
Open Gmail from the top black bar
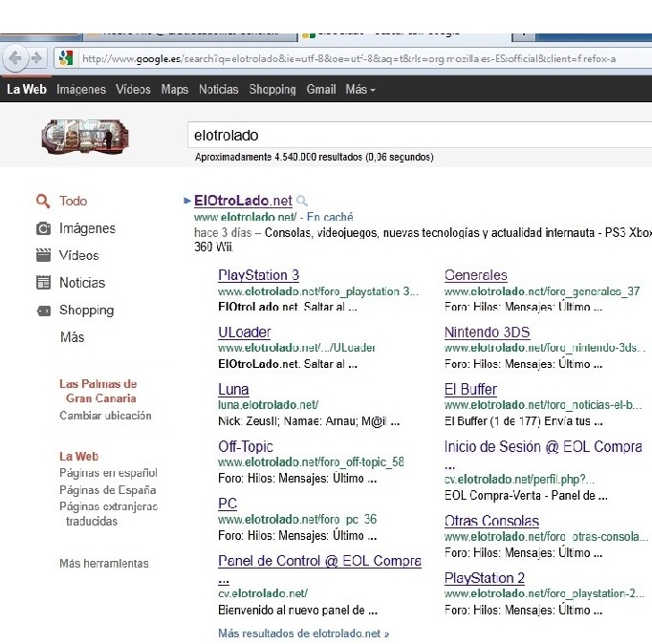click(321, 89)
